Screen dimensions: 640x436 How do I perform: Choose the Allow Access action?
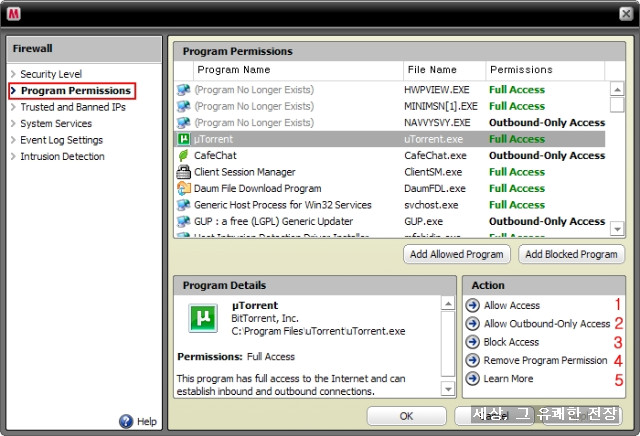tap(512, 305)
